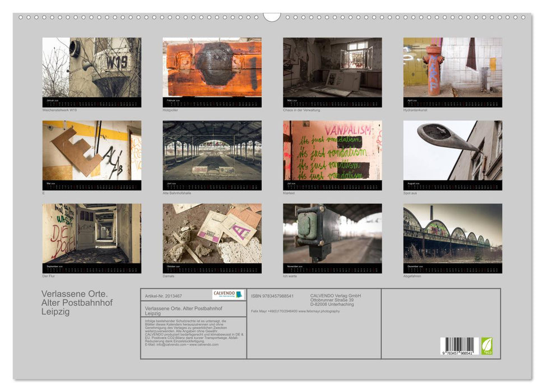Open the Chaos in der Verwaltung photo
544x392 pixels.
tap(332, 68)
